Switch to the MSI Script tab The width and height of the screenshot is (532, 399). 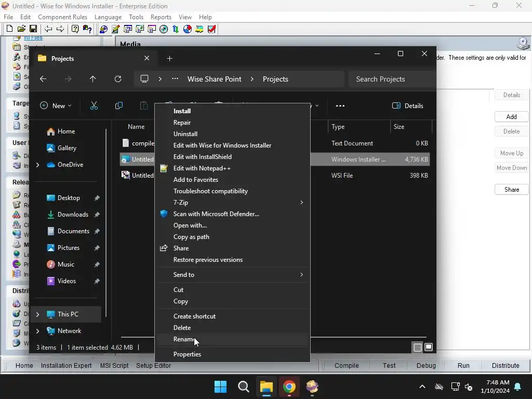114,366
